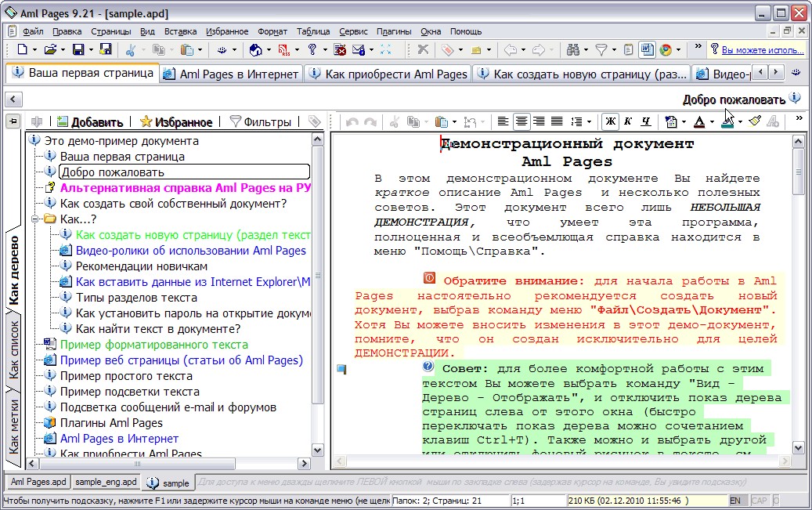Switch to the sample_eng.apd document tab
The height and width of the screenshot is (510, 812).
(x=106, y=482)
